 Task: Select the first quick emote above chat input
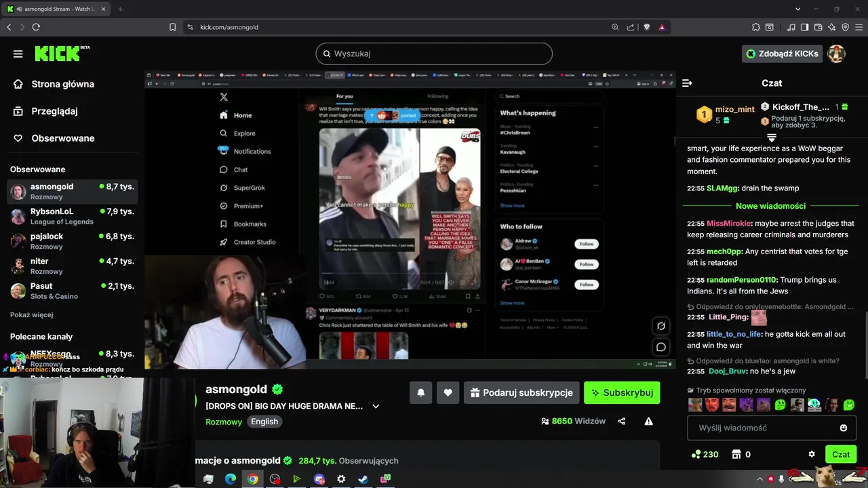point(695,405)
